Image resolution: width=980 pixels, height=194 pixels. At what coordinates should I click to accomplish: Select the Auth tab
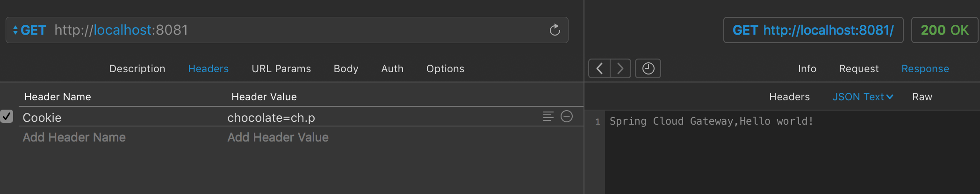(x=392, y=68)
